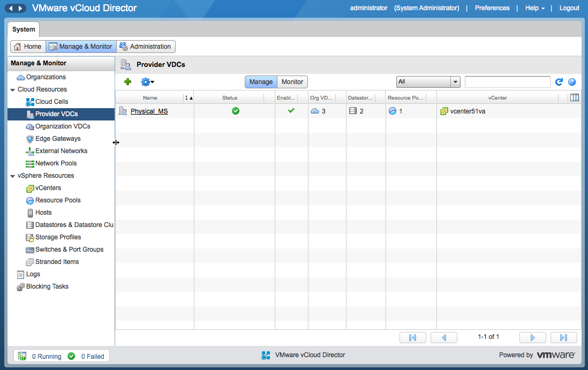Open the All filter dropdown

[428, 82]
